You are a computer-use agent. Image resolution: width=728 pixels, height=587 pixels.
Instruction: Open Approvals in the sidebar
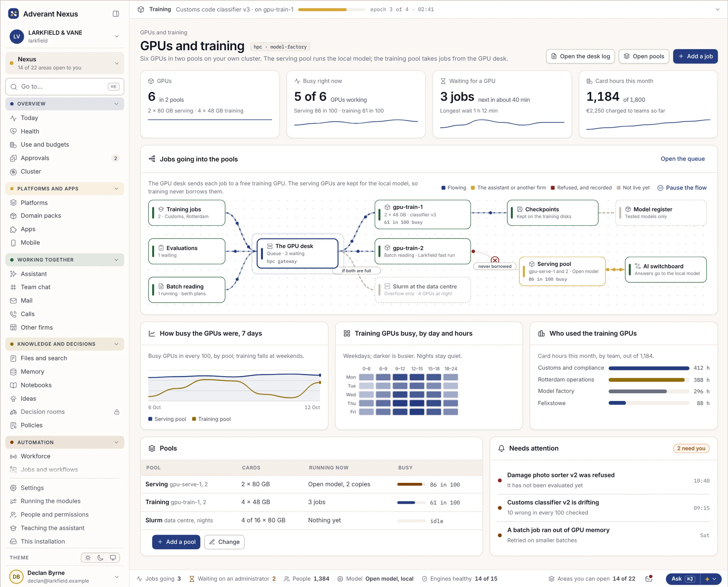[x=65, y=158]
